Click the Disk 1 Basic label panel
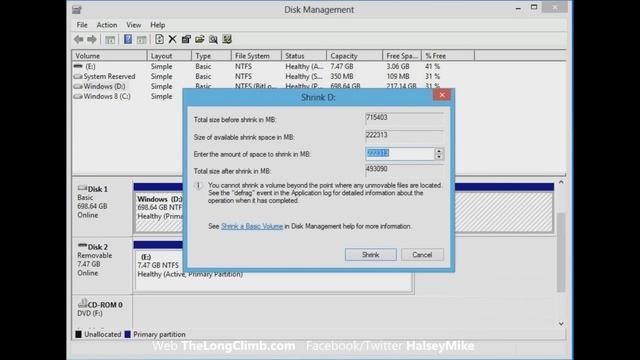The image size is (640, 360). 102,207
